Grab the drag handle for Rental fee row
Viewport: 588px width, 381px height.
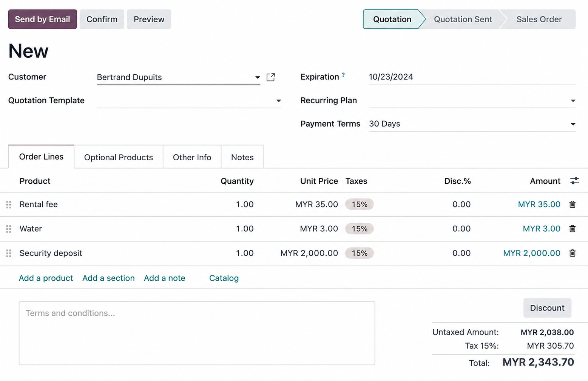[9, 204]
